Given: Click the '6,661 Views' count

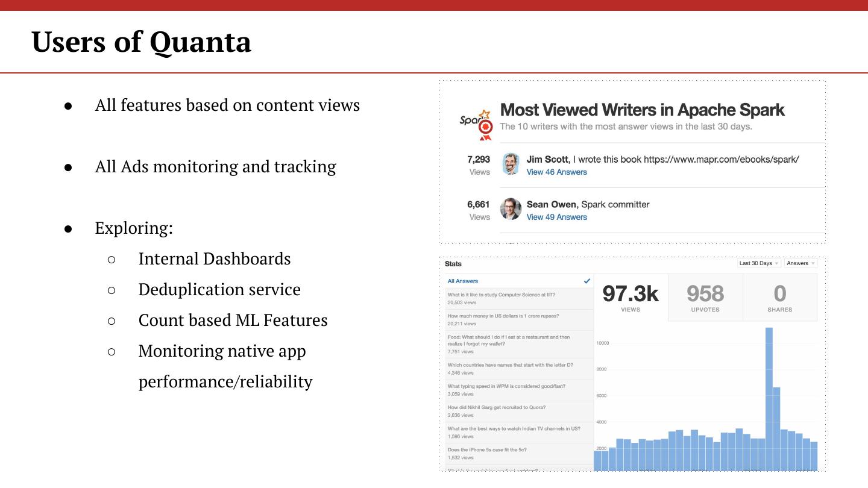Looking at the screenshot, I should [x=479, y=211].
